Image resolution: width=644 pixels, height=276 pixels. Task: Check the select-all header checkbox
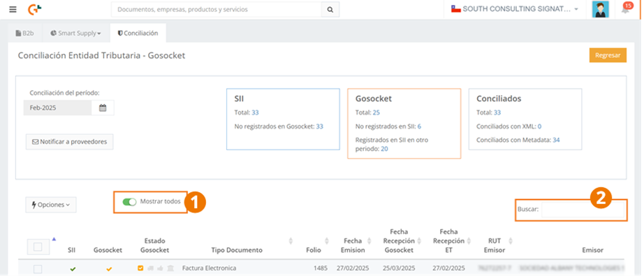[x=38, y=247]
